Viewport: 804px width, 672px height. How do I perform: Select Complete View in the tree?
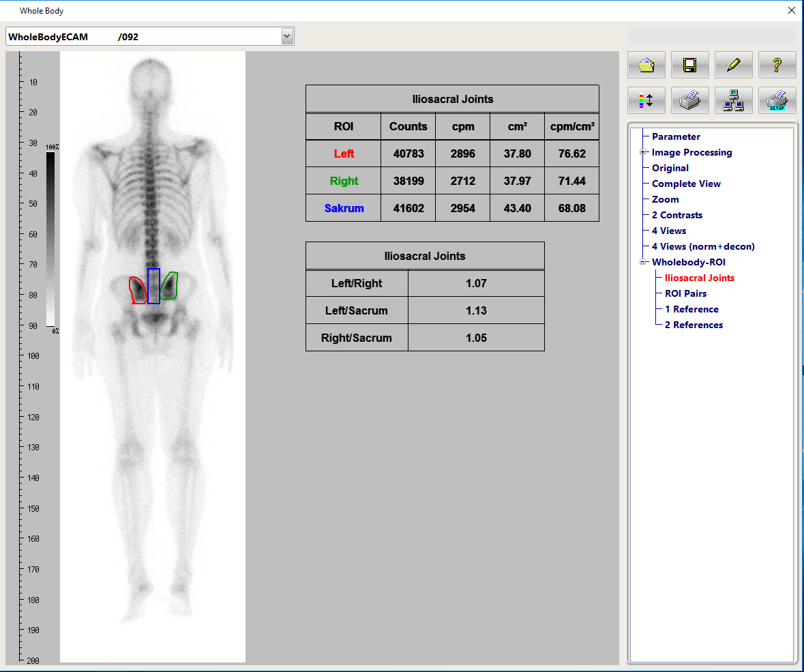(685, 184)
